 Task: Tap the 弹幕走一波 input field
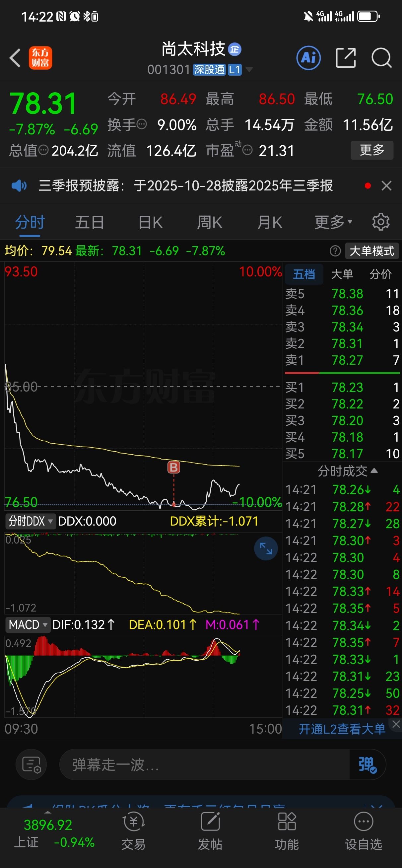pos(204,764)
